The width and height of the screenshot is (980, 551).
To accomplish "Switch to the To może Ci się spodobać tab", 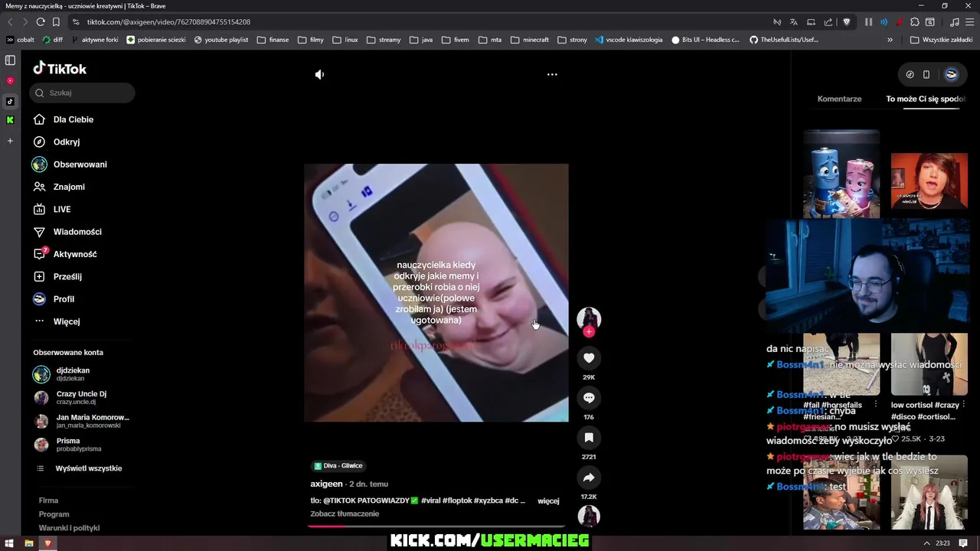I will [925, 99].
